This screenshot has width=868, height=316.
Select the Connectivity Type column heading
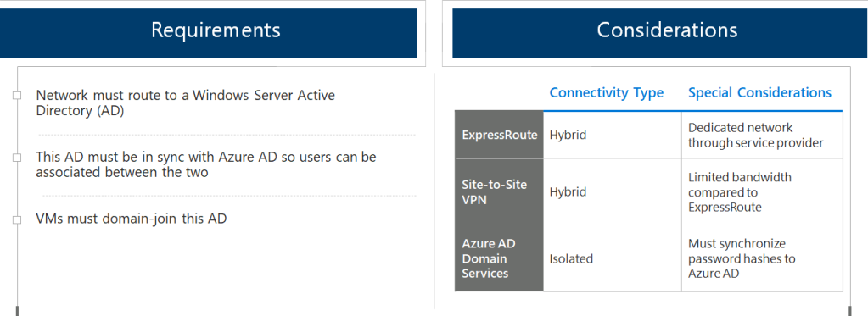point(606,93)
